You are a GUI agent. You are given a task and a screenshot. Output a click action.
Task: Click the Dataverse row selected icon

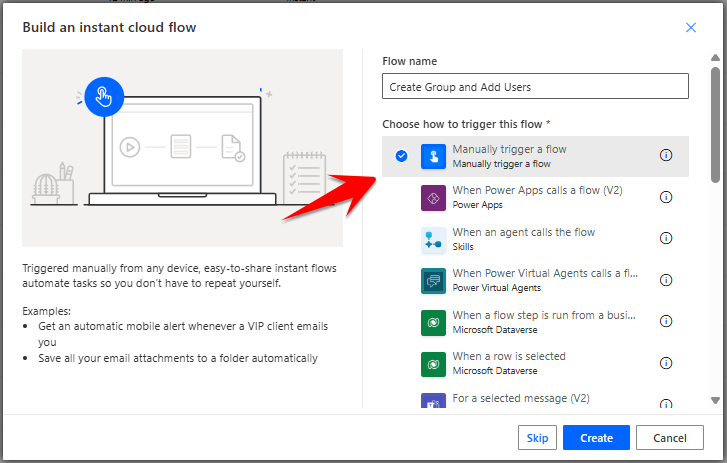click(x=433, y=363)
